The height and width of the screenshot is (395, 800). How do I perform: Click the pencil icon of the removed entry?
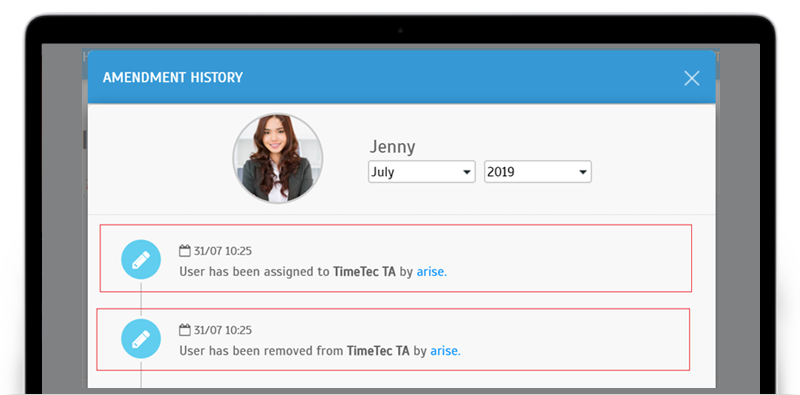tap(141, 339)
